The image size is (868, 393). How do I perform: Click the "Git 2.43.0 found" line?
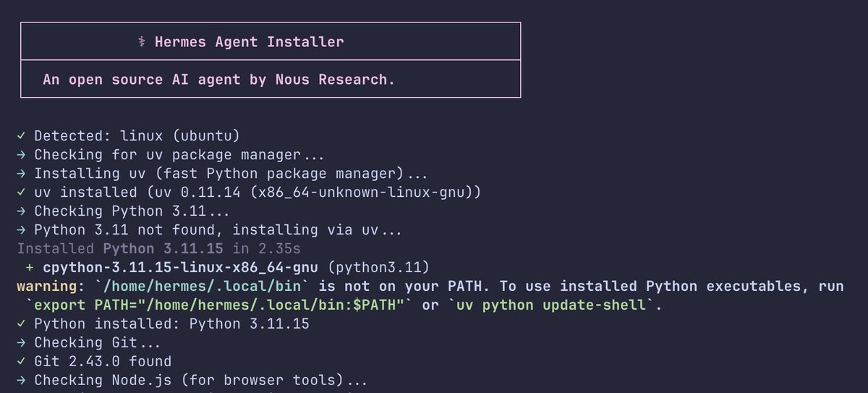coord(103,362)
